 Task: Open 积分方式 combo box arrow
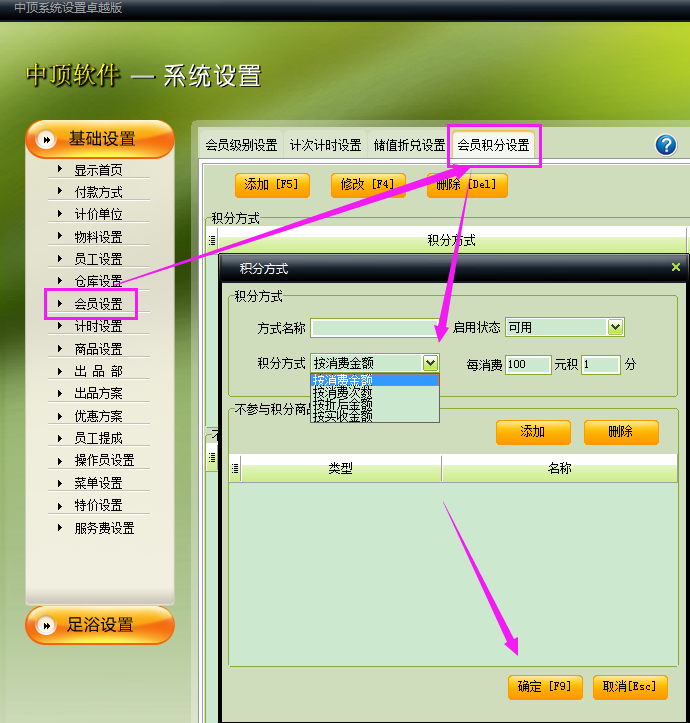[430, 363]
